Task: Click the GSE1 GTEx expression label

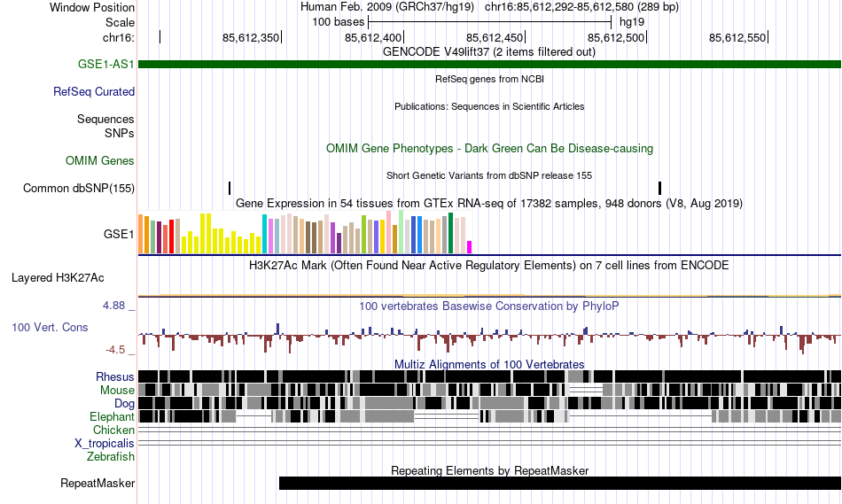Action: [x=119, y=234]
